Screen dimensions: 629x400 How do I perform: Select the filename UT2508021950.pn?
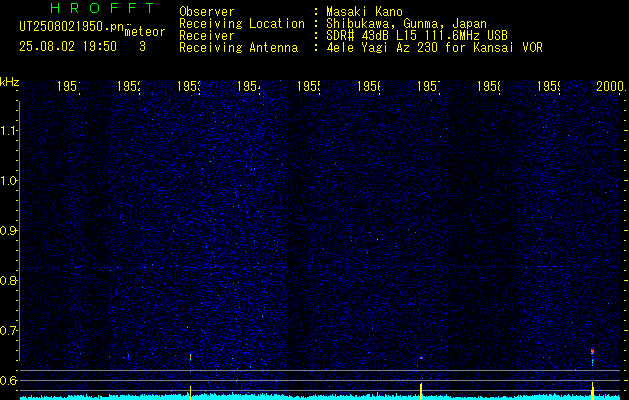pos(72,27)
